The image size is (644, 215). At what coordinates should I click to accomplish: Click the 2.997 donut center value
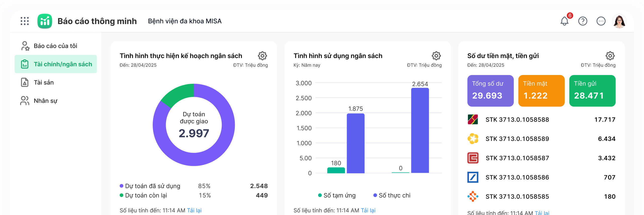click(194, 133)
